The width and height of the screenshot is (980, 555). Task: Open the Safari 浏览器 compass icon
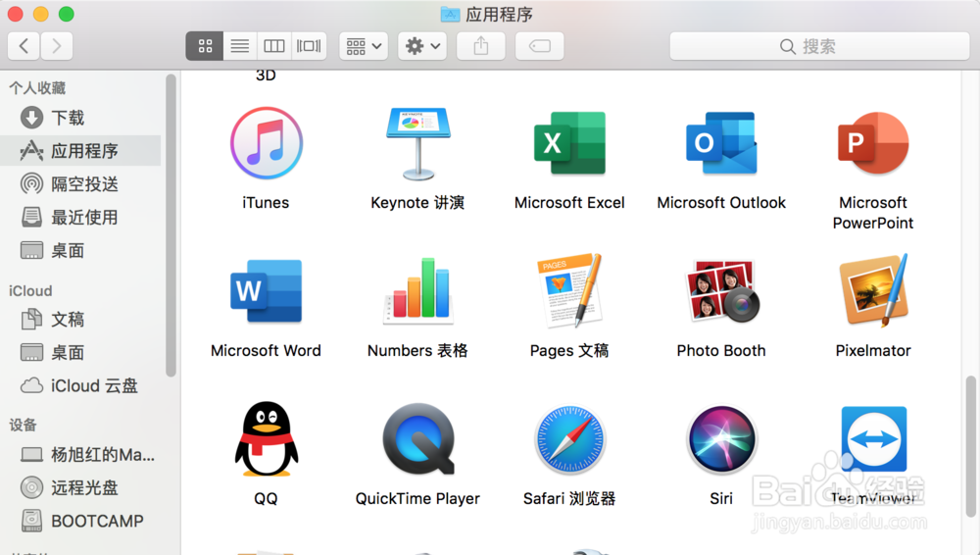click(x=569, y=439)
